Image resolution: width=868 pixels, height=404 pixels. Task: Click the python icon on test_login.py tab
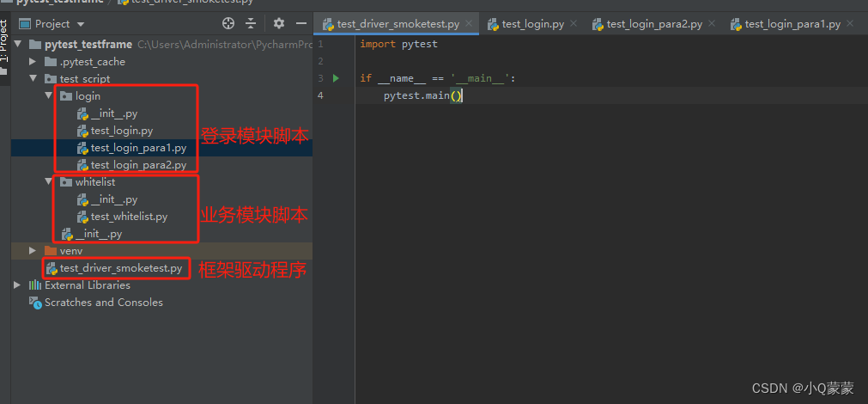pyautogui.click(x=493, y=24)
